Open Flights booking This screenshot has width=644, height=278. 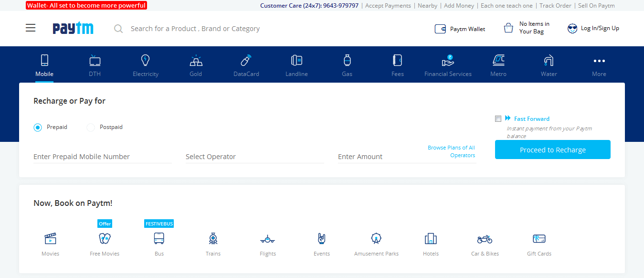click(268, 244)
